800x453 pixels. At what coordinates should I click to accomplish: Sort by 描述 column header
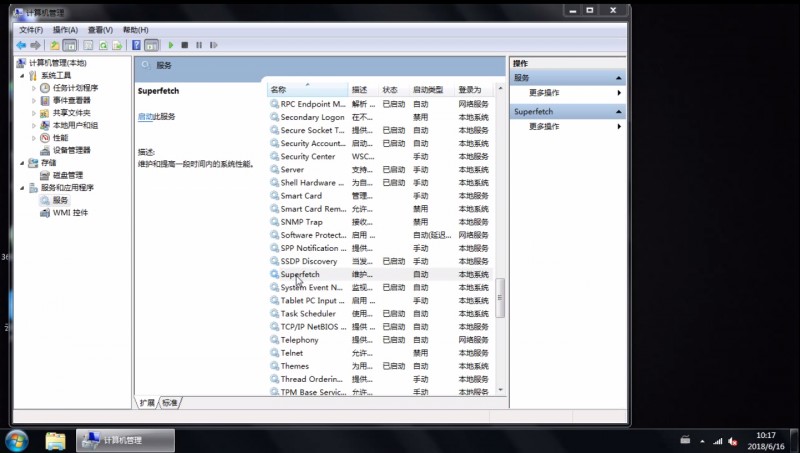(364, 90)
